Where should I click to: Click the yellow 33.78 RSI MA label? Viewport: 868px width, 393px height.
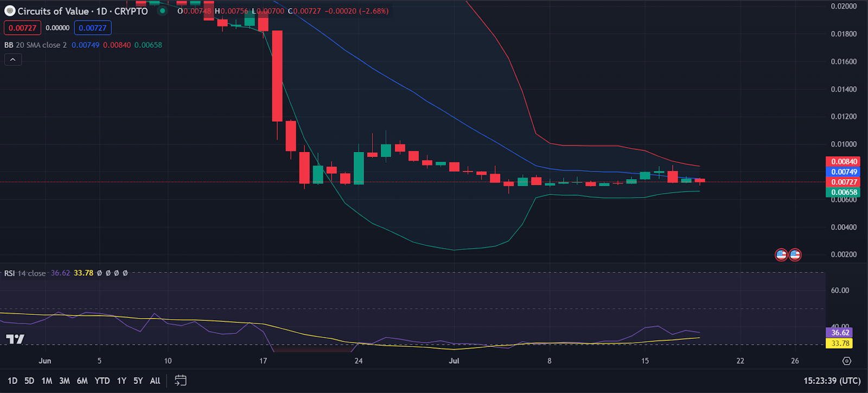pos(840,344)
